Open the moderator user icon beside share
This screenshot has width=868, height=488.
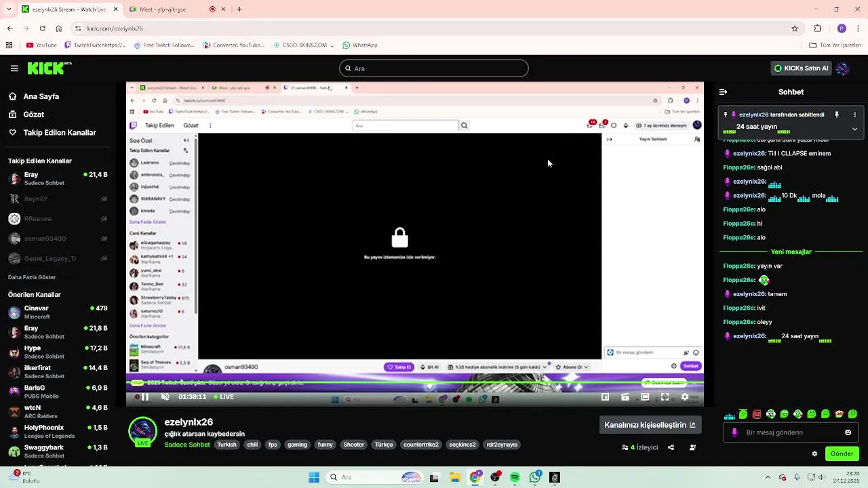692,447
